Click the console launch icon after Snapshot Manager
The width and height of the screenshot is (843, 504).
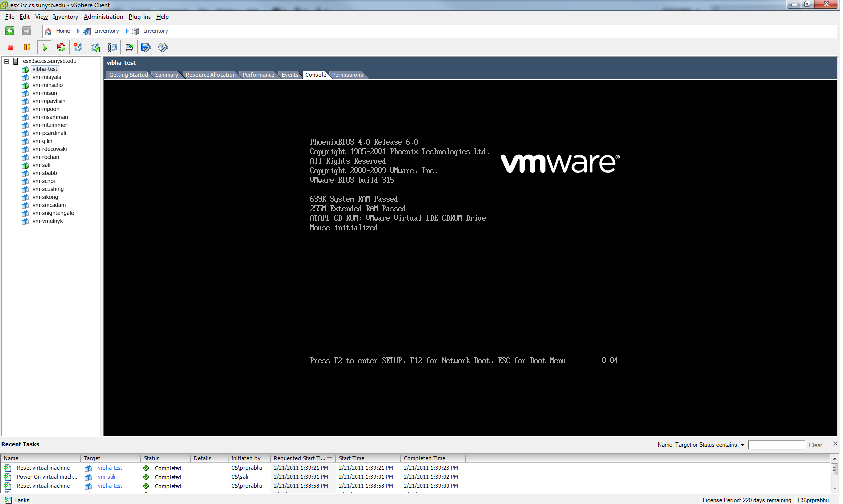pyautogui.click(x=129, y=47)
